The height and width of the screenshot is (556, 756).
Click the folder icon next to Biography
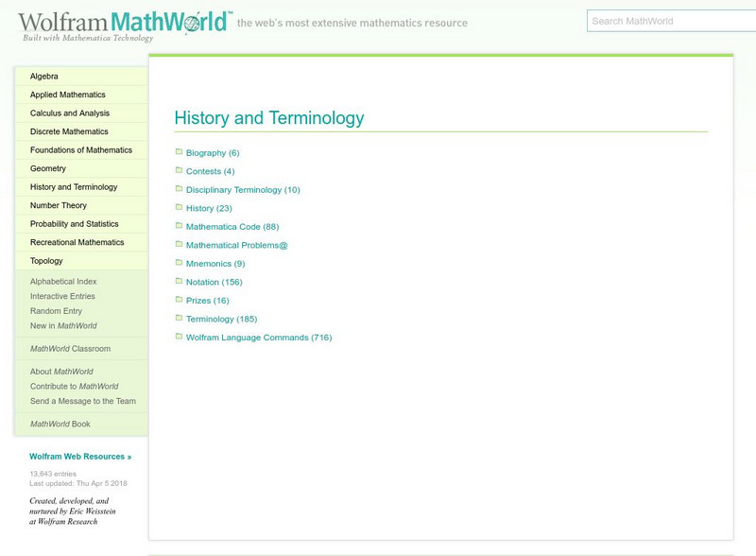point(179,151)
